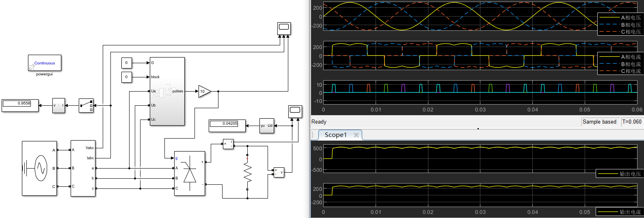Switch to the Scope1 tab
The image size is (644, 218).
click(x=336, y=135)
